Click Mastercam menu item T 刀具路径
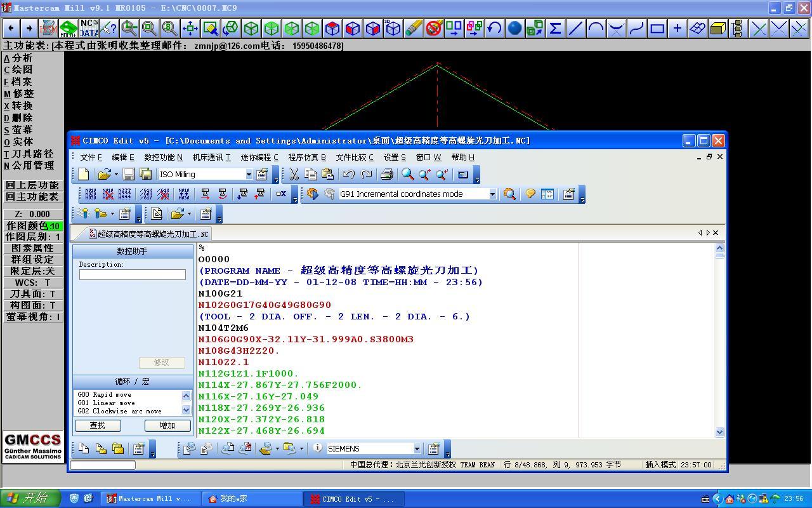The image size is (812, 508). tap(29, 154)
